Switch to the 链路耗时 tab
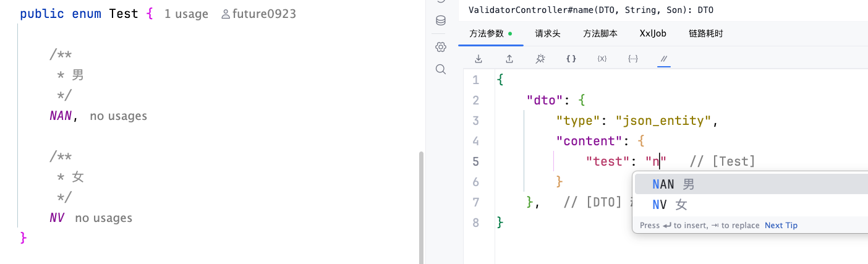868x264 pixels. pos(705,33)
